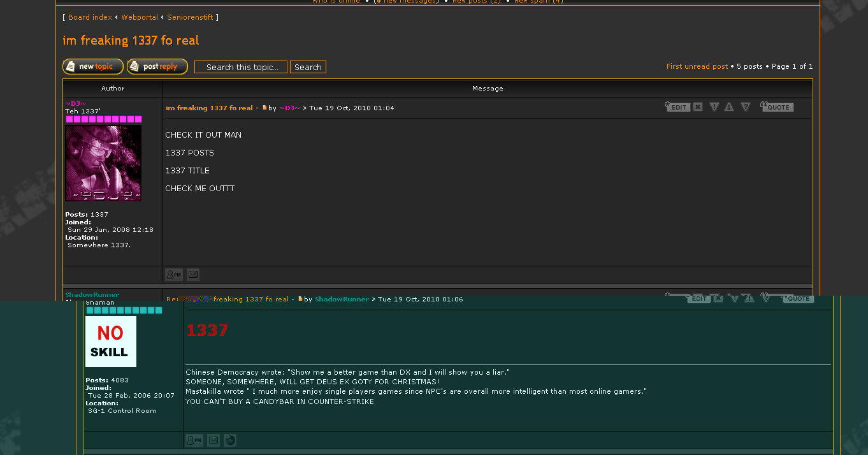Screen dimensions: 868x455
Task: Click the upright warning triangle icon
Action: (x=729, y=107)
